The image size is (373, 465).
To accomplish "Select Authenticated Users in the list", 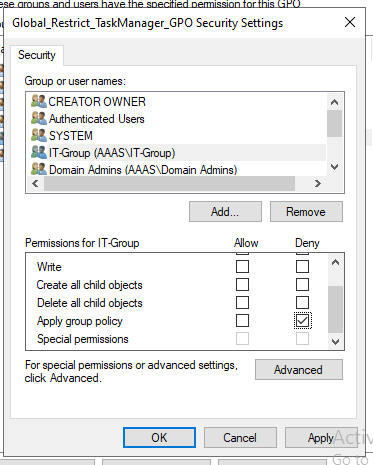I will click(x=97, y=119).
